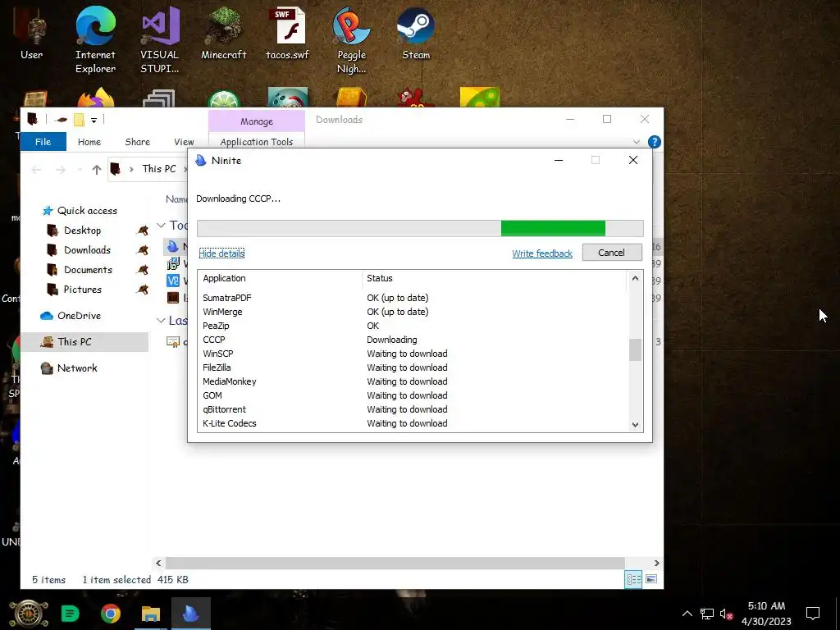840x630 pixels.
Task: Select the FileZilla row in the Ninite list
Action: (x=412, y=367)
